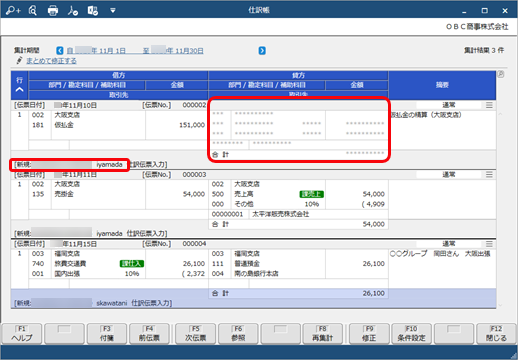
Task: Click slip number 000003
Action: point(194,175)
